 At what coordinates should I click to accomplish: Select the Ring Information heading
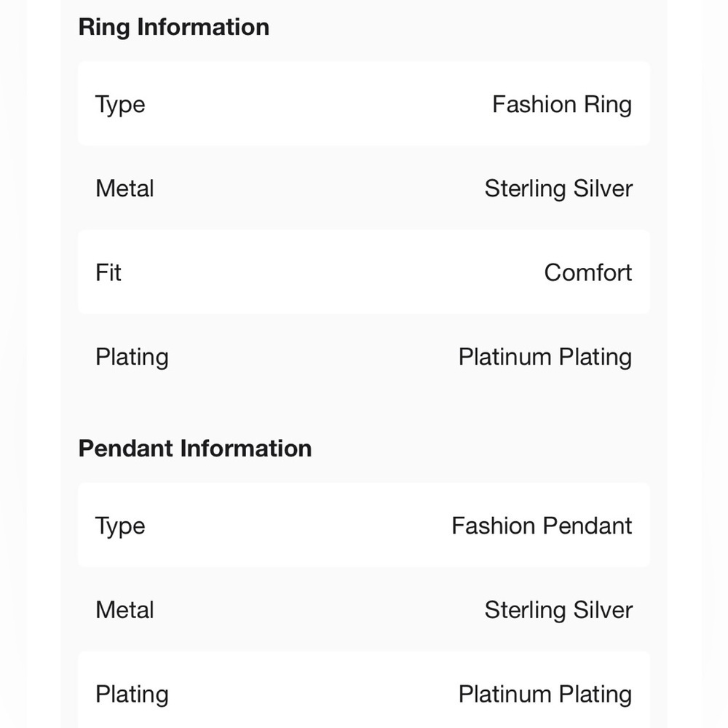(174, 28)
